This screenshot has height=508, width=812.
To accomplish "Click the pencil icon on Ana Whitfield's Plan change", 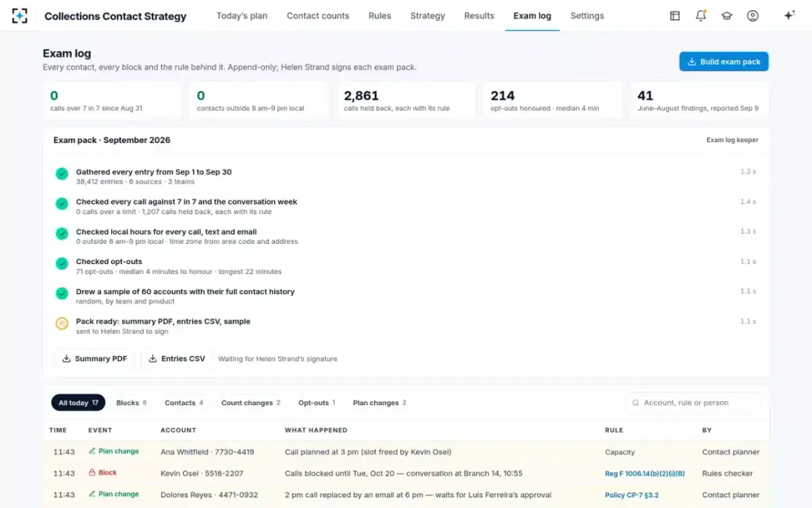I will tap(91, 451).
